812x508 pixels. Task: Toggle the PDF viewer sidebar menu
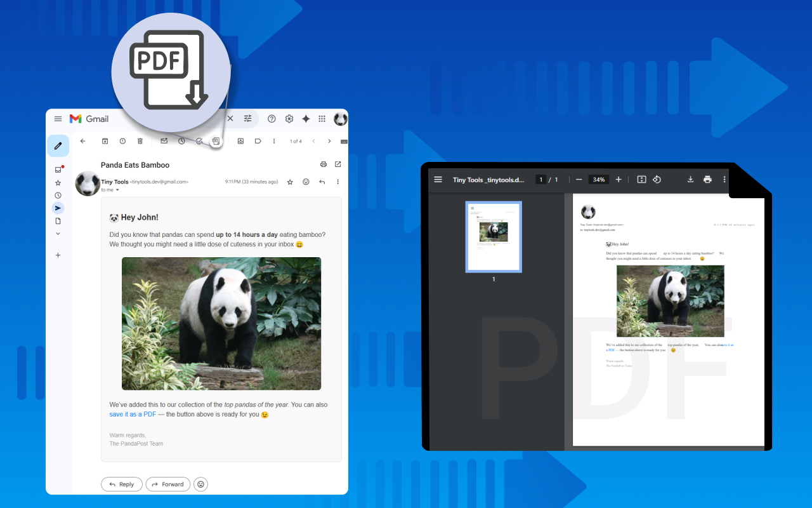pyautogui.click(x=438, y=180)
